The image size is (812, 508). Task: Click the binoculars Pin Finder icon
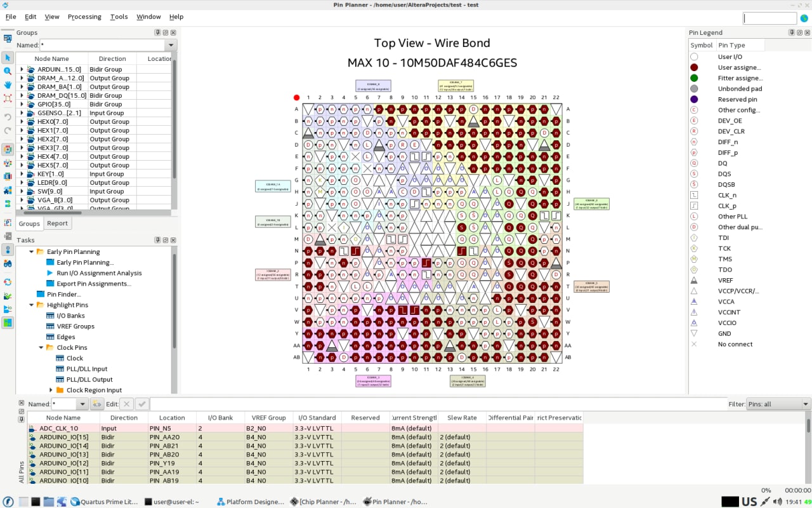(x=8, y=263)
